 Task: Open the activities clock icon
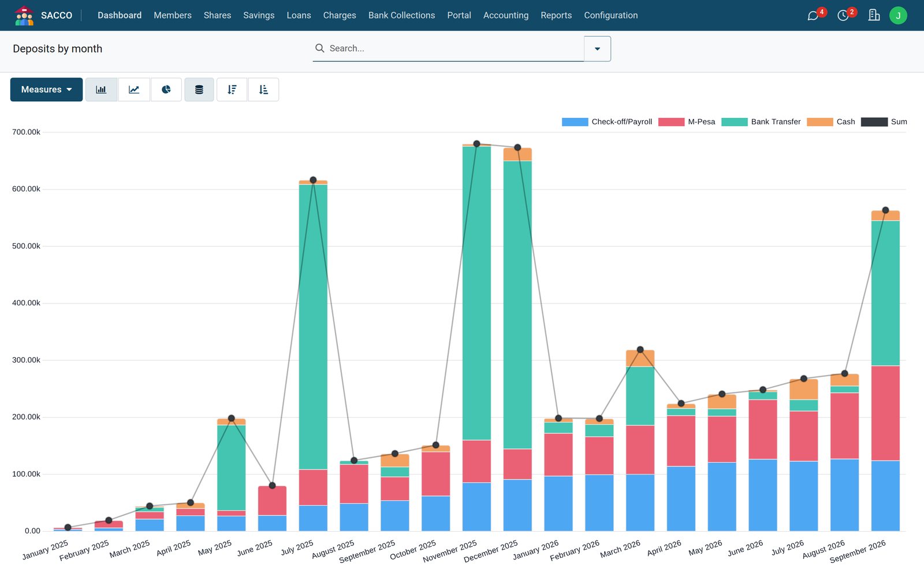(843, 16)
